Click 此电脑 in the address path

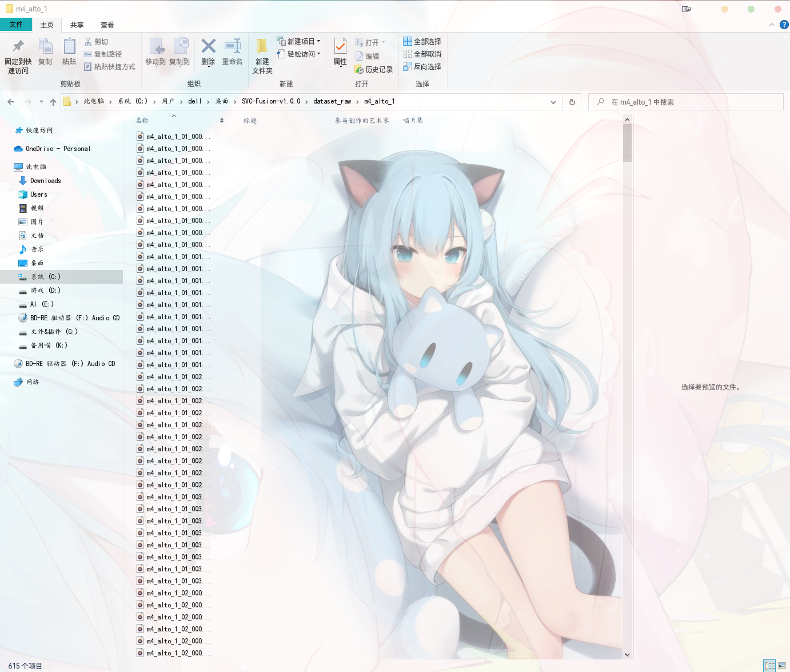(94, 101)
